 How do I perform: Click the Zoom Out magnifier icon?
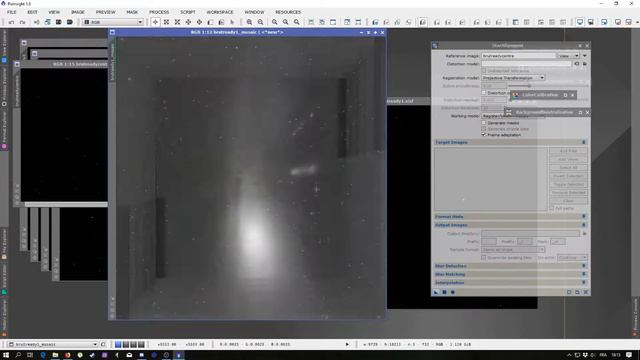[x=260, y=22]
